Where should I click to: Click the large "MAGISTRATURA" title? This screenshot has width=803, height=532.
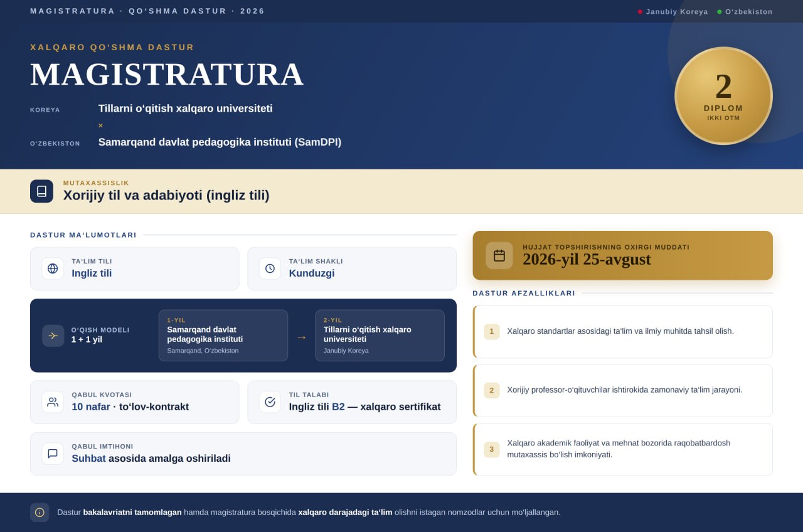coord(167,74)
